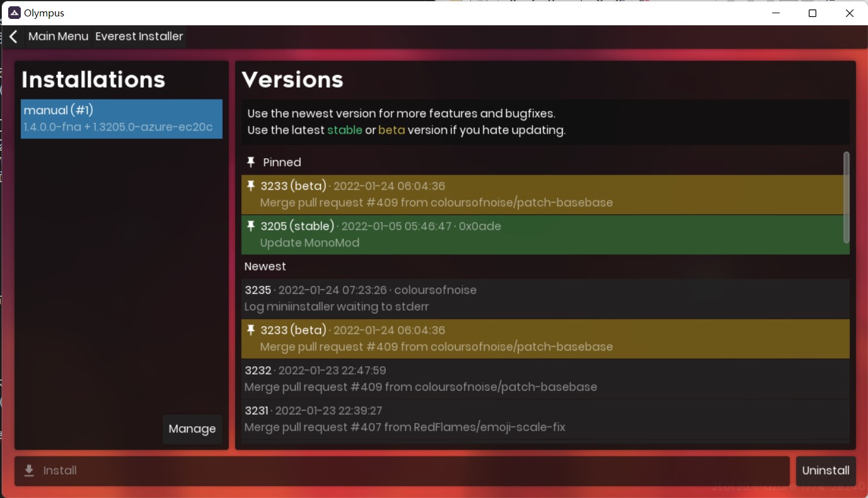Select version 3232 from 22:47:59
Image resolution: width=868 pixels, height=498 pixels.
click(x=545, y=379)
